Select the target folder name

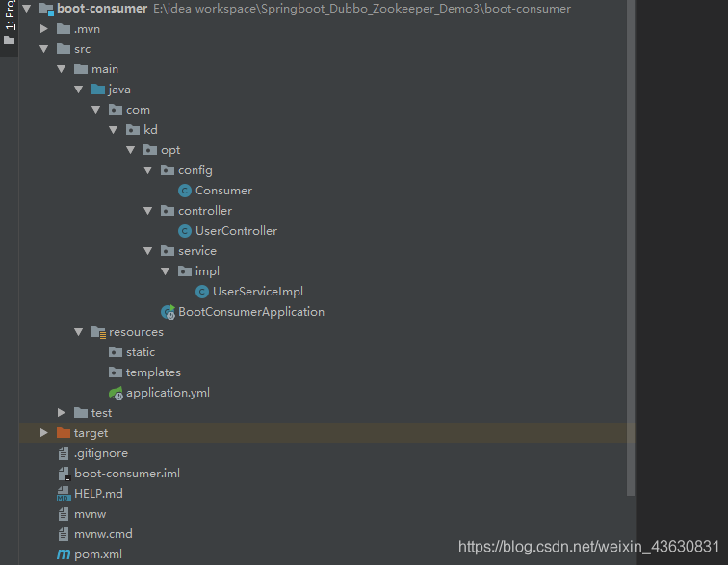click(91, 433)
